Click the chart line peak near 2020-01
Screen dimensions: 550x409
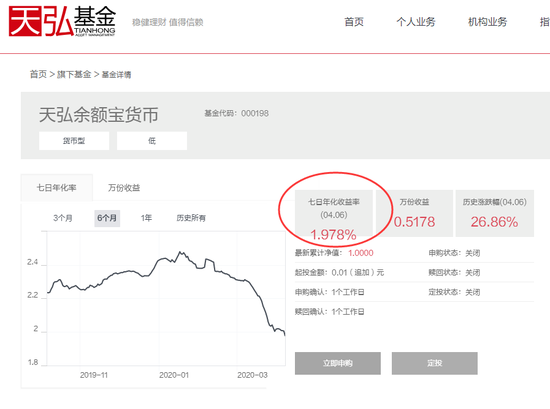tap(180, 252)
